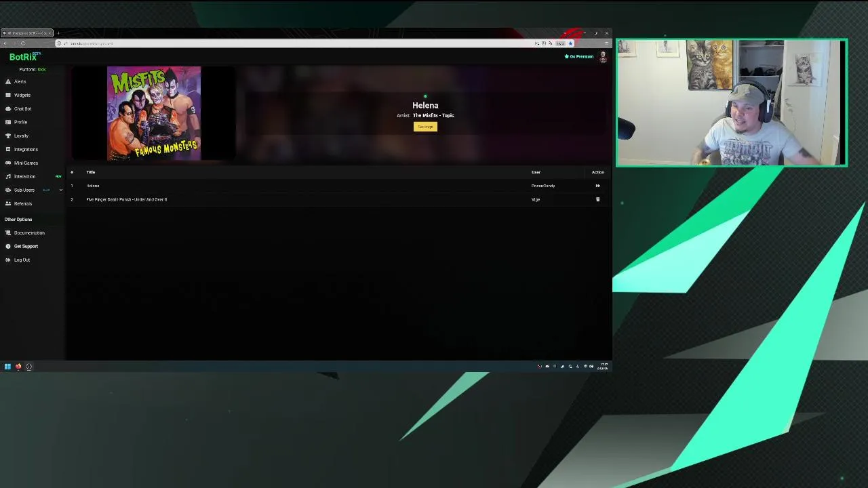Open Get Support link
Screen dimensions: 868x488
[26, 246]
